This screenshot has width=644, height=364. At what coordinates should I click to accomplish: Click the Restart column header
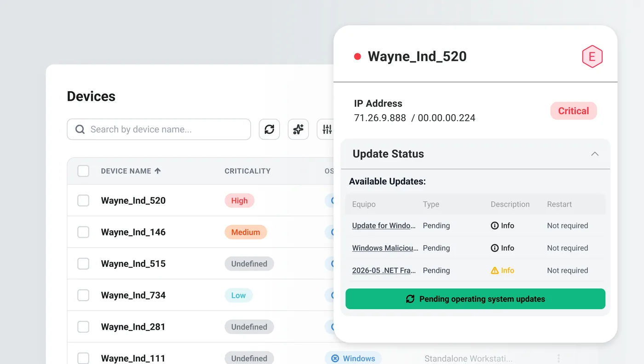(559, 204)
